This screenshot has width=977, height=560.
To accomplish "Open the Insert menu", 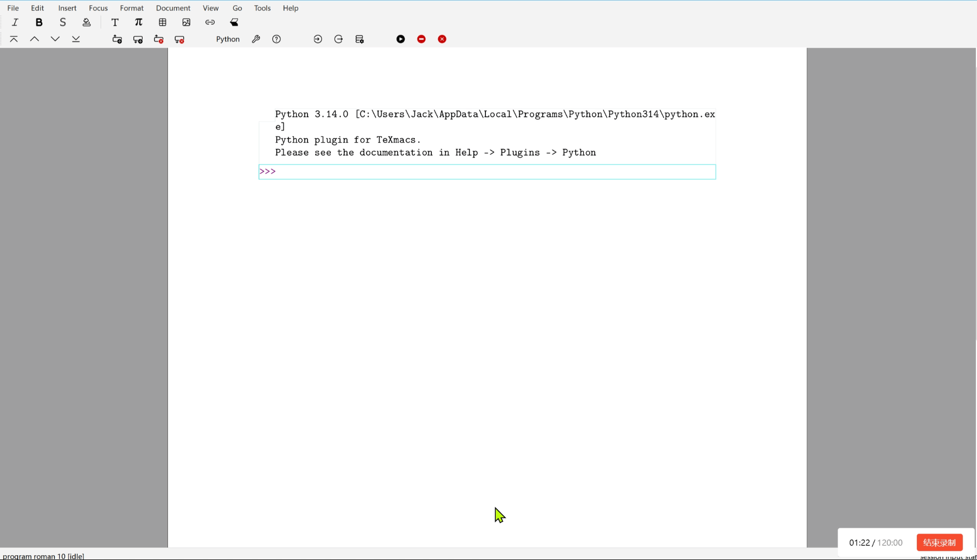I will pyautogui.click(x=67, y=8).
